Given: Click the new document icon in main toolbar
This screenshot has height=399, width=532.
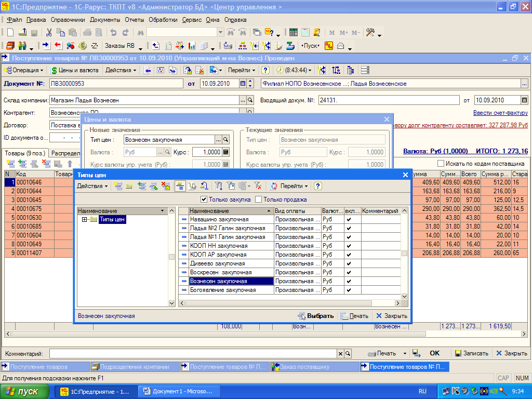Looking at the screenshot, I should (x=10, y=33).
